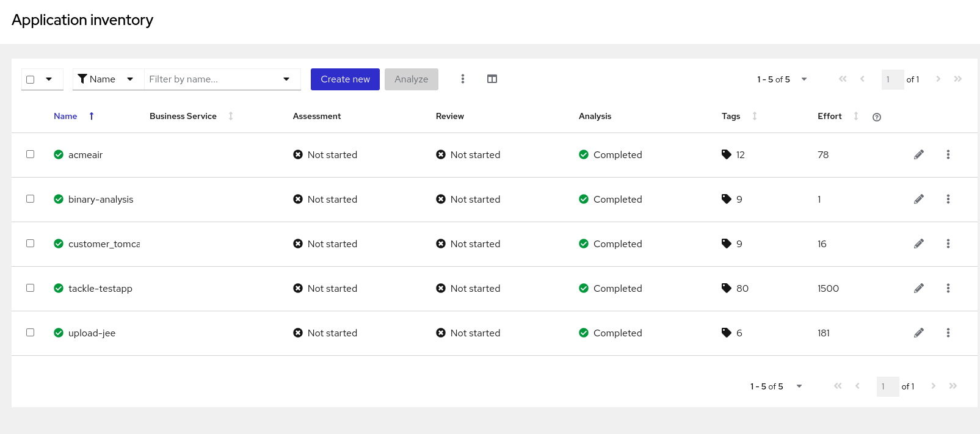Expand the bulk select dropdown arrow

(x=49, y=79)
